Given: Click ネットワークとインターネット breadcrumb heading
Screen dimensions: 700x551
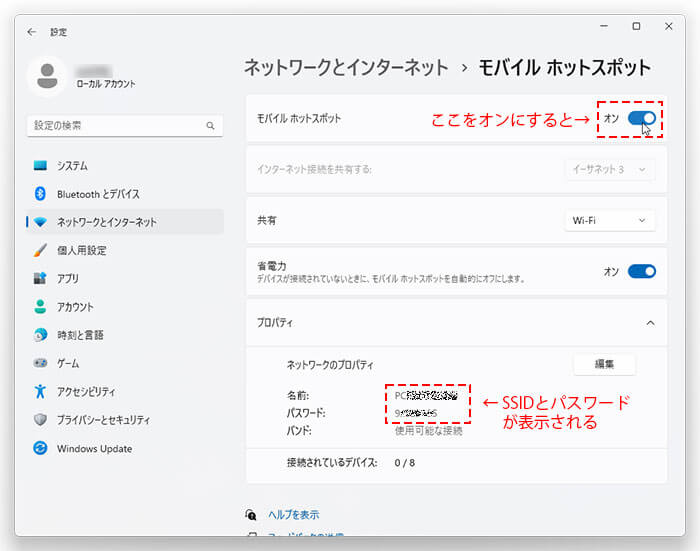Looking at the screenshot, I should 346,68.
